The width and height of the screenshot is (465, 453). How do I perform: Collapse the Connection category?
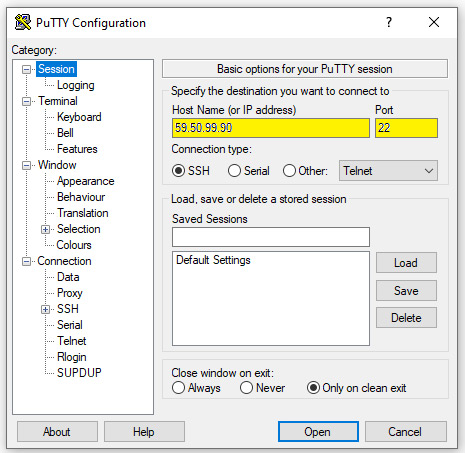coord(26,261)
